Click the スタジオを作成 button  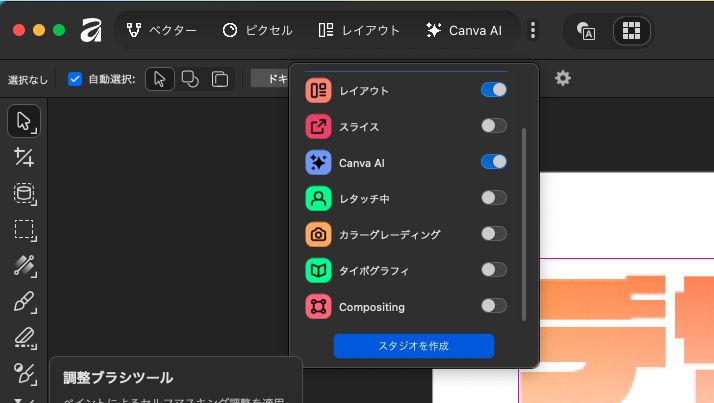(413, 345)
